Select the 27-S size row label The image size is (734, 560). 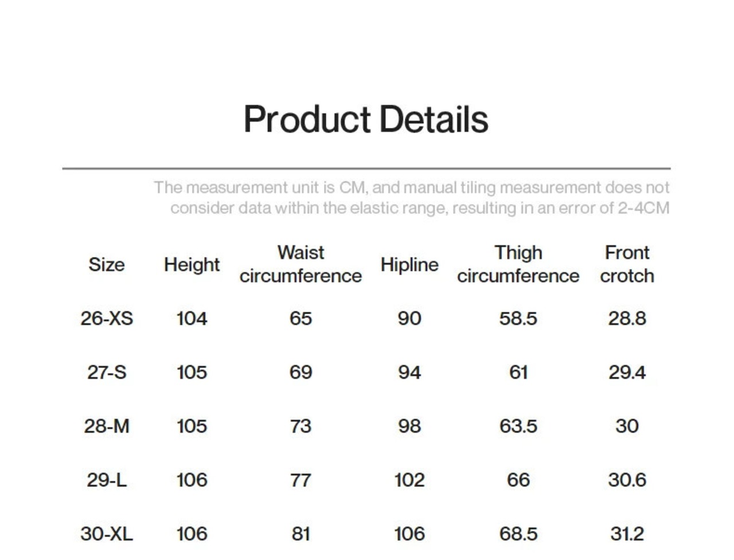click(107, 372)
